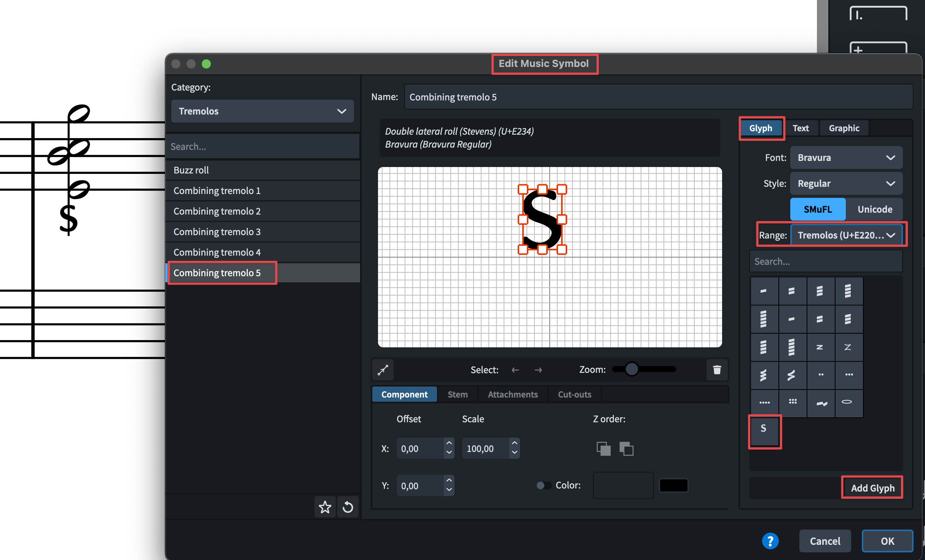Viewport: 925px width, 560px height.
Task: Click the revert circular arrow icon
Action: [348, 507]
